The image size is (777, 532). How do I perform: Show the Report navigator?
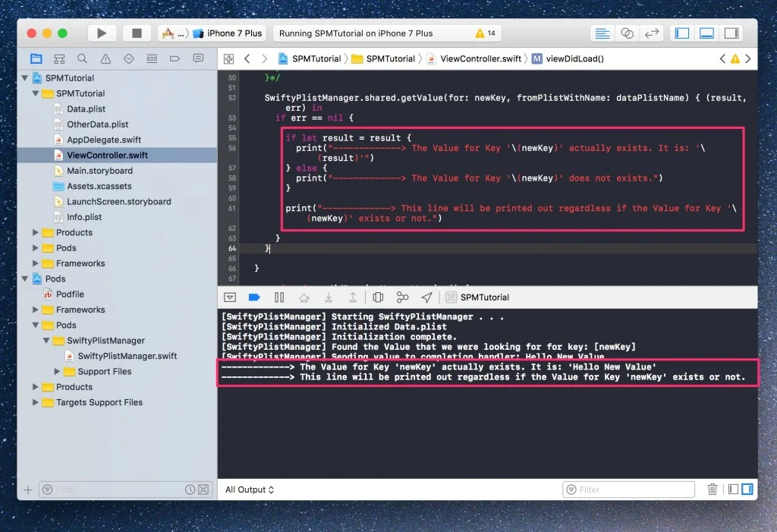click(x=198, y=58)
